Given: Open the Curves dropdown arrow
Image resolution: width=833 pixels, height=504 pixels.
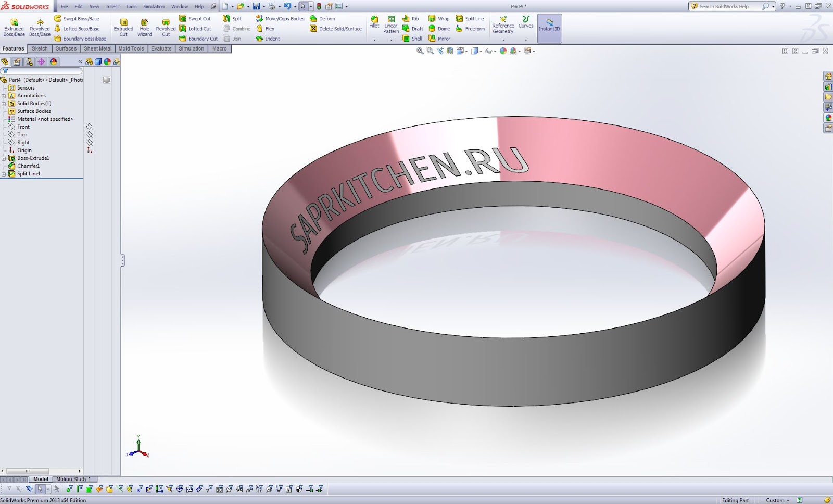Looking at the screenshot, I should [526, 40].
